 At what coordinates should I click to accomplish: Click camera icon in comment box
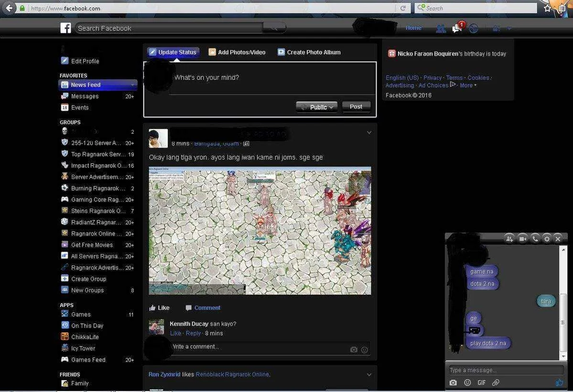pyautogui.click(x=353, y=350)
